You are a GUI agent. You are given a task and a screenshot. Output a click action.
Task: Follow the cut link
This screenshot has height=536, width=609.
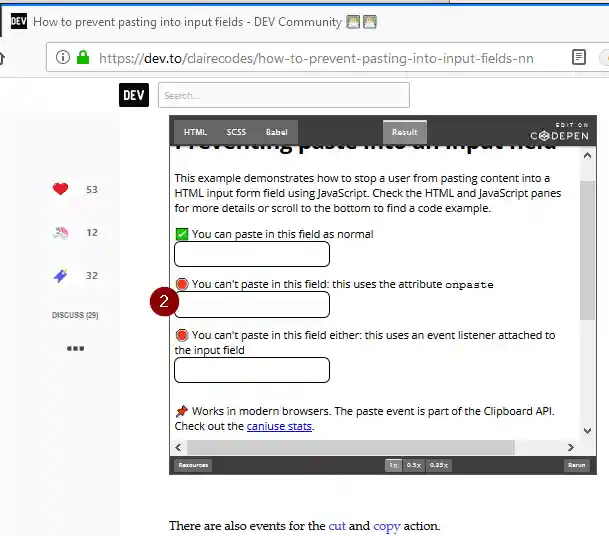(x=337, y=526)
